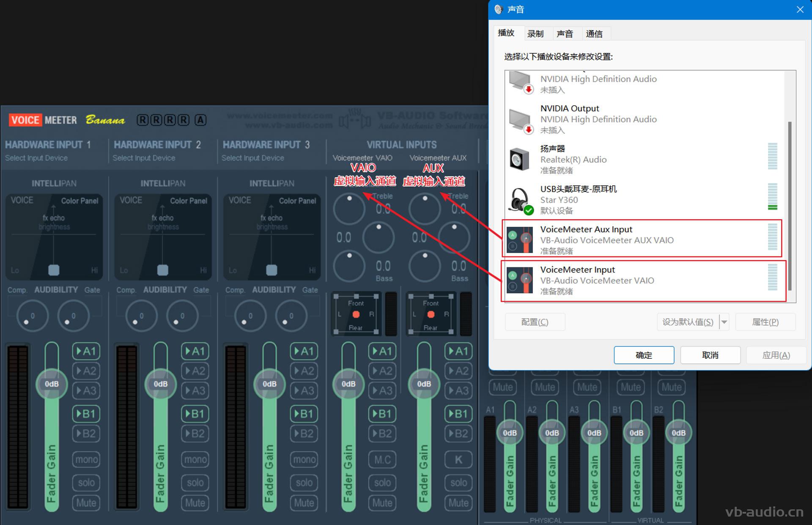This screenshot has width=812, height=525.
Task: Click the Voicemeeter VAIO Front/Rear panner pad
Action: pyautogui.click(x=356, y=314)
